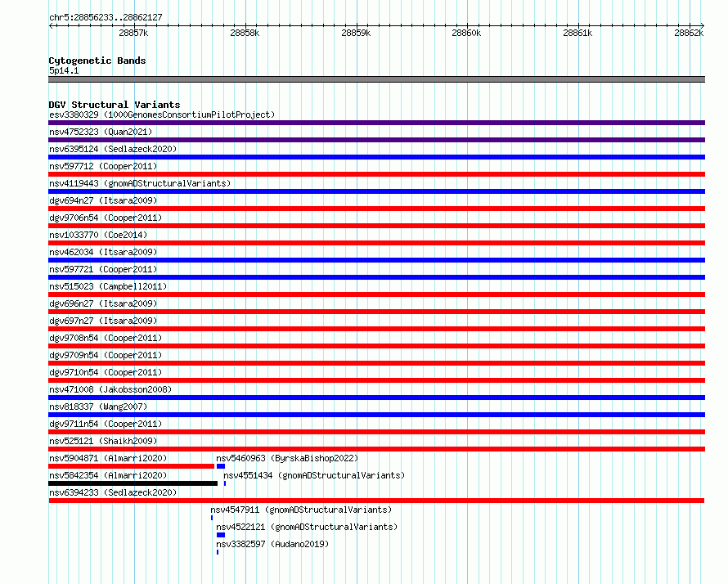Click dgv697n27 (Itsara2009) label
728x584 pixels.
103,321
